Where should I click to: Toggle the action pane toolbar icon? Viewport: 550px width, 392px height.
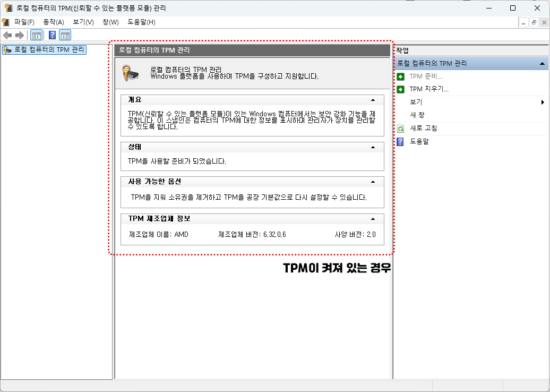(65, 35)
